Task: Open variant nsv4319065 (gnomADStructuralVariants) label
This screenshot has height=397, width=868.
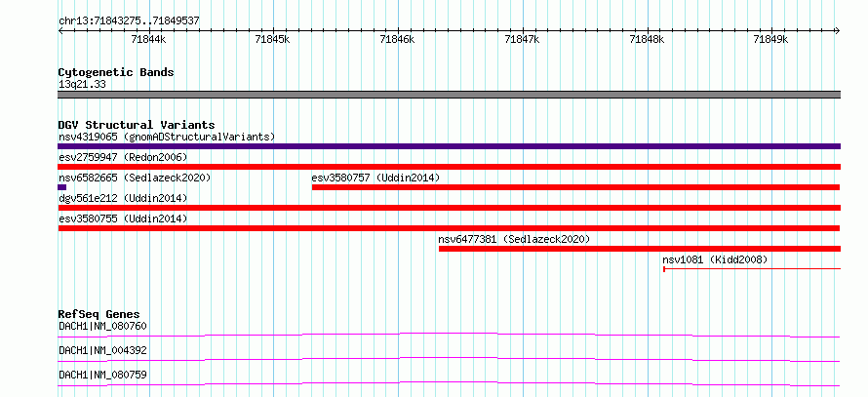Action: (x=167, y=137)
